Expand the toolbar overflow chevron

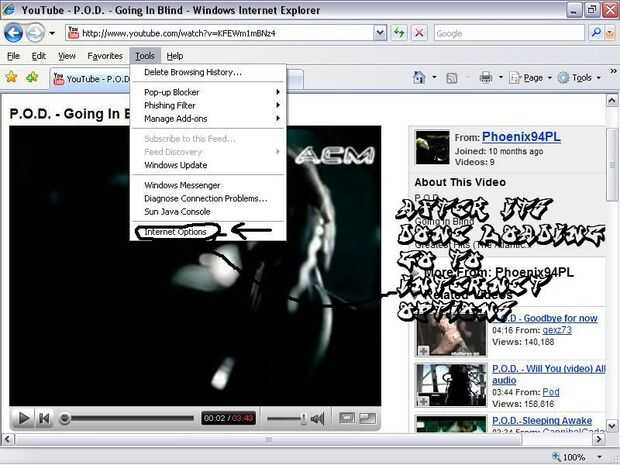tap(613, 71)
